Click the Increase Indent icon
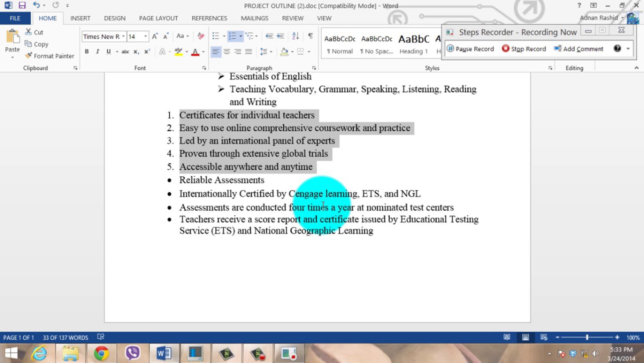 click(x=280, y=36)
